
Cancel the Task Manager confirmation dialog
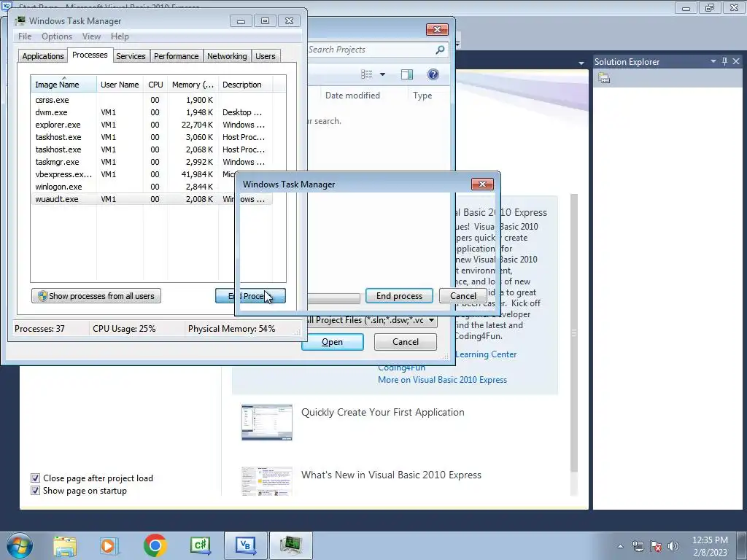pos(463,296)
